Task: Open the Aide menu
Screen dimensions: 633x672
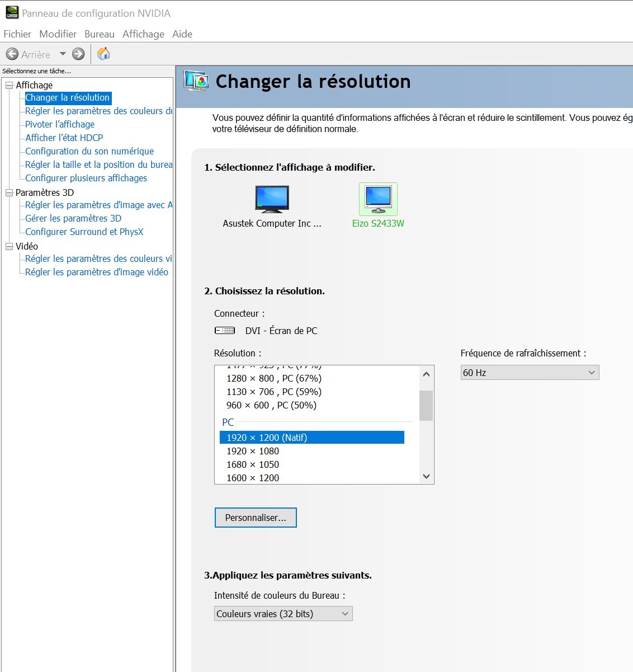Action: click(x=182, y=34)
